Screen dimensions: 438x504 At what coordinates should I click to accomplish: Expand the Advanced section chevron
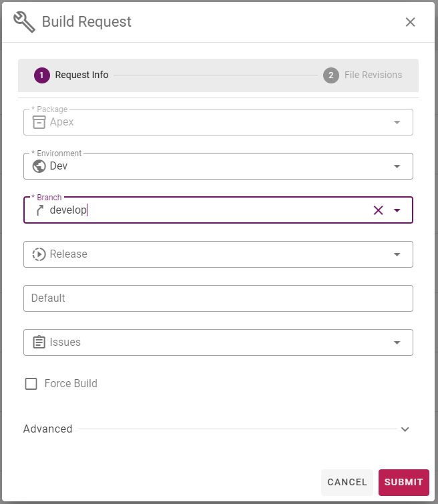coord(405,429)
